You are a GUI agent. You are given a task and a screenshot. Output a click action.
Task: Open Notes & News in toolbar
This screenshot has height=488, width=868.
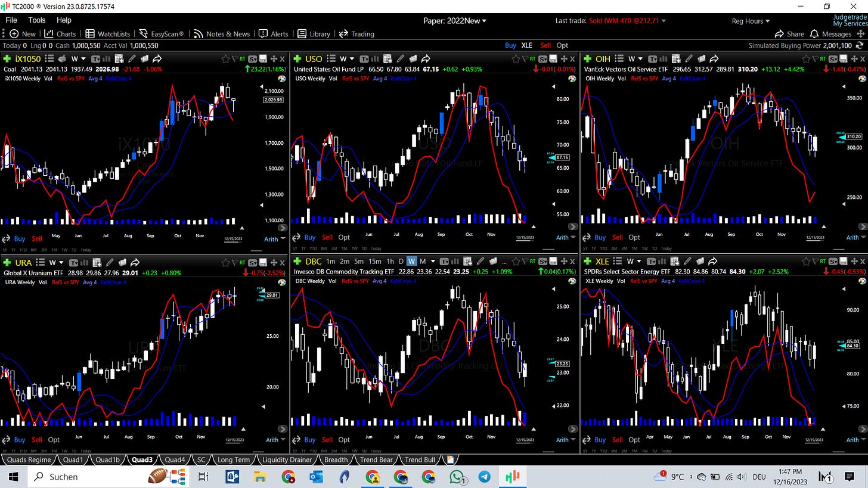coord(222,34)
